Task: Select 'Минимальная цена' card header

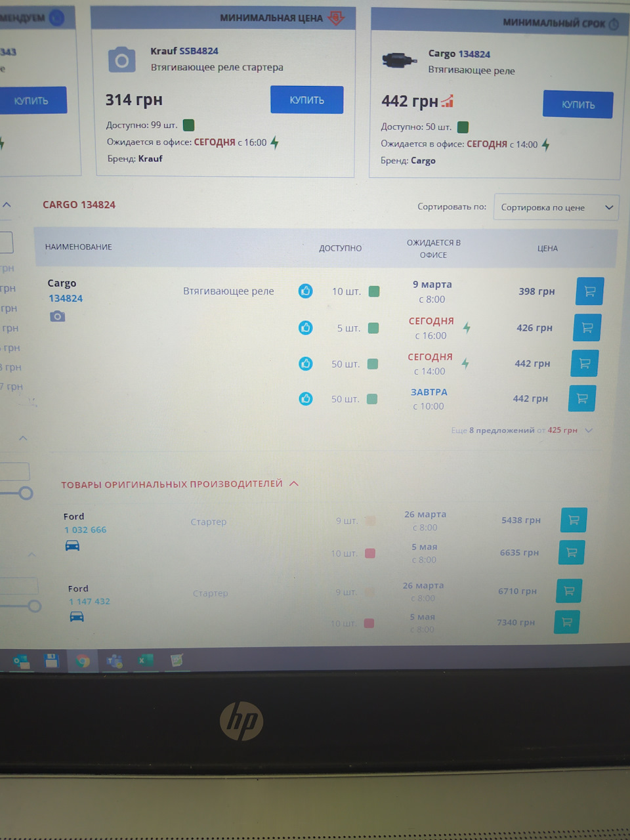Action: tap(223, 18)
